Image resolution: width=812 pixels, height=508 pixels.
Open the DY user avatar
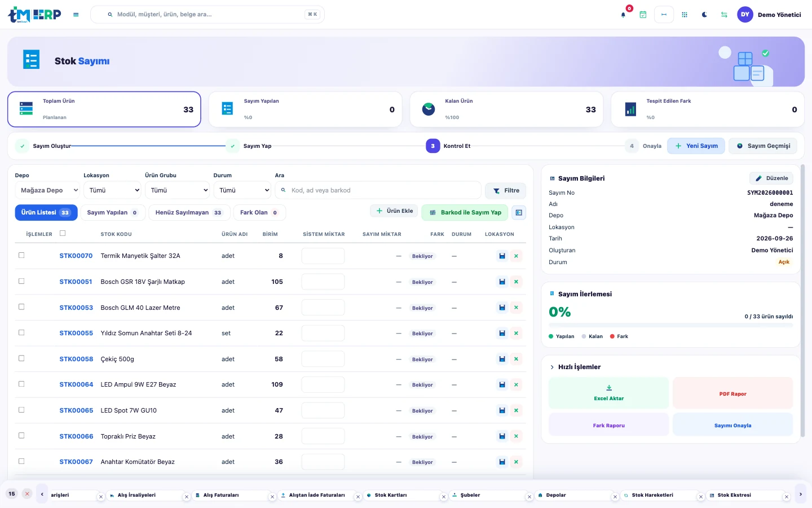[x=745, y=15]
